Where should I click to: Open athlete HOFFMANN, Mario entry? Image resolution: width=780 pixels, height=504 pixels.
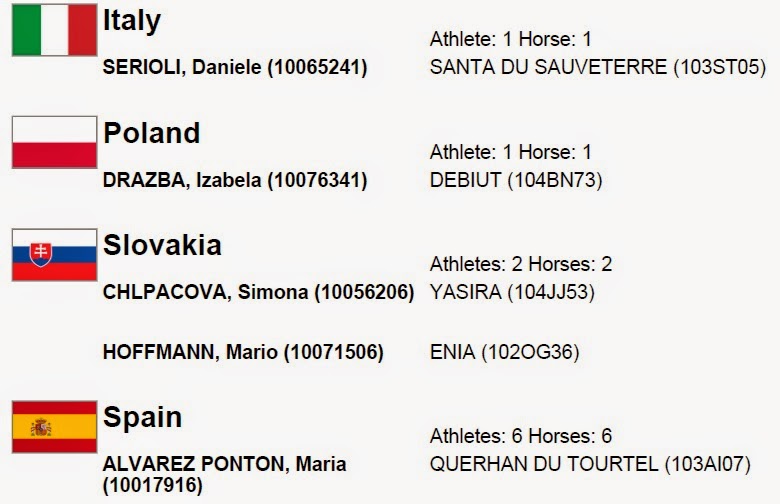point(243,352)
